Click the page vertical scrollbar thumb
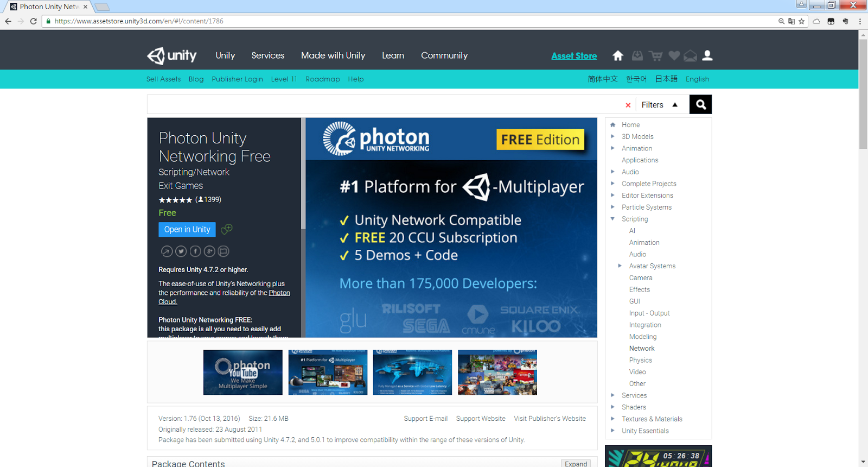The width and height of the screenshot is (868, 467). coord(863,93)
